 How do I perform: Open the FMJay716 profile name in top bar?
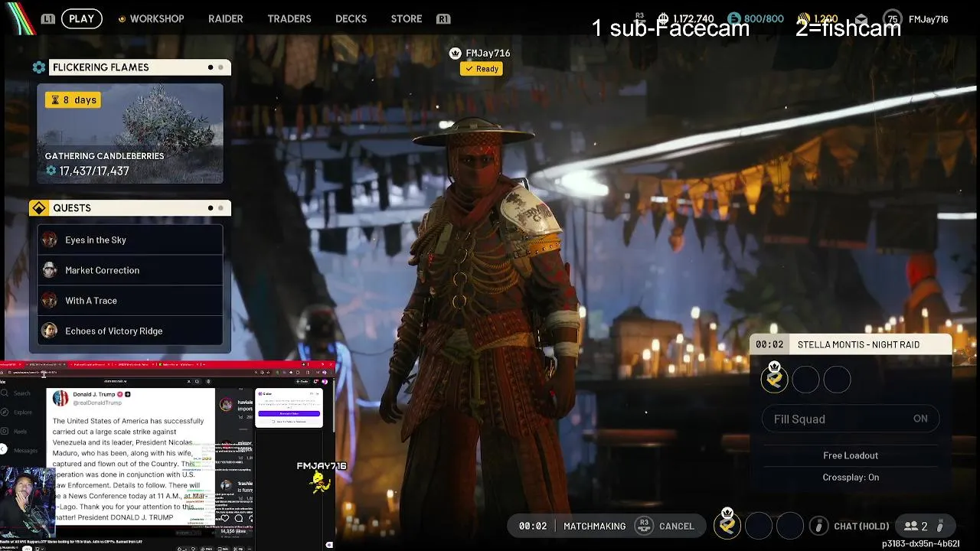tap(928, 18)
